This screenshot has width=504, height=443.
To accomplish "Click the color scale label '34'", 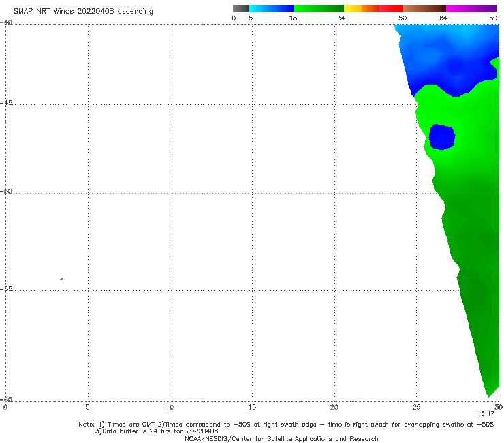I will 341,18.
